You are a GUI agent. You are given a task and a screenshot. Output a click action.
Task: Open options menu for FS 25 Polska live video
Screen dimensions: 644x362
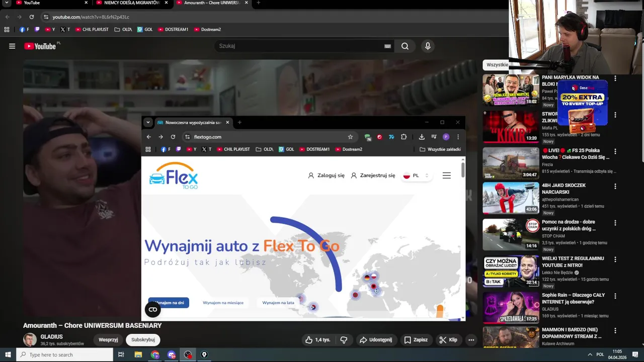tap(615, 151)
